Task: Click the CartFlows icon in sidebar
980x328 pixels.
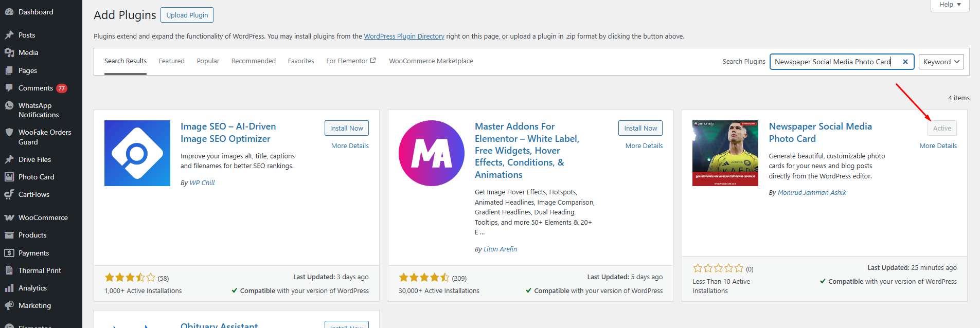Action: [9, 194]
